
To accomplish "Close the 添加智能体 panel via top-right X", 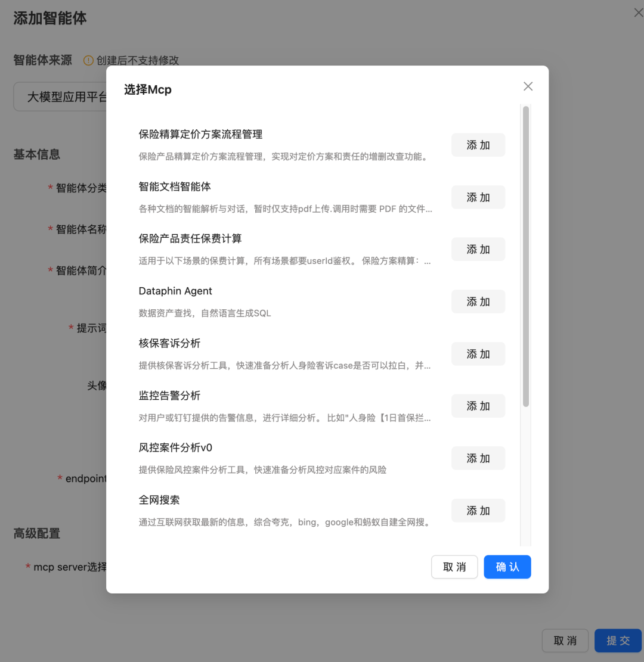I will pyautogui.click(x=639, y=12).
